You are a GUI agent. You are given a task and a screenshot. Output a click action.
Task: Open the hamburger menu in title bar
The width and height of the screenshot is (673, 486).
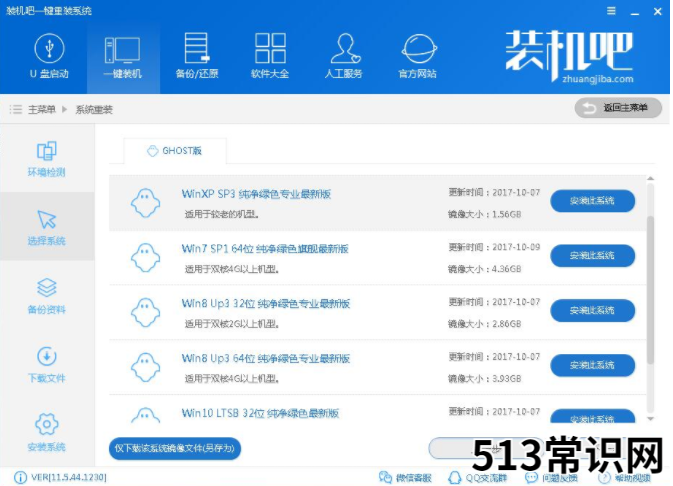(611, 11)
